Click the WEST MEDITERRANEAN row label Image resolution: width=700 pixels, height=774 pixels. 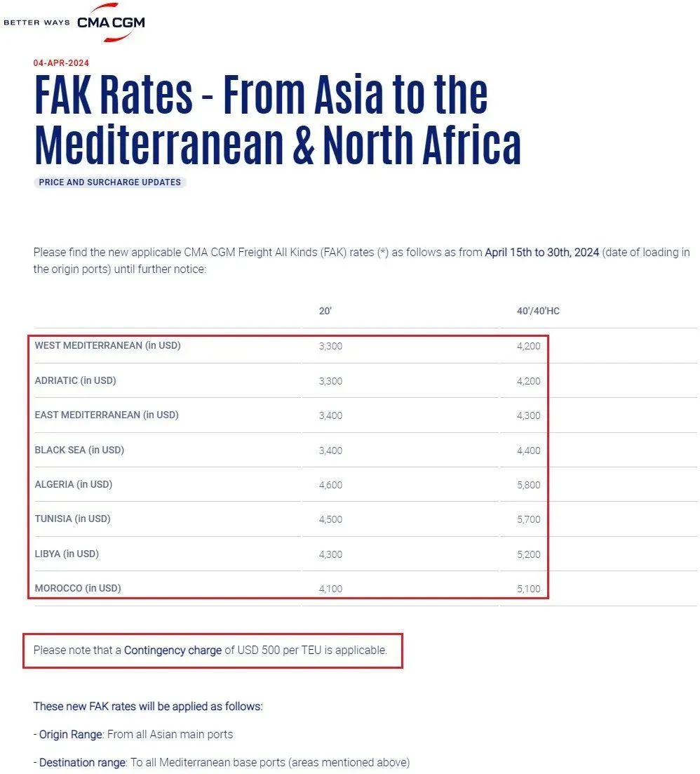coord(107,345)
